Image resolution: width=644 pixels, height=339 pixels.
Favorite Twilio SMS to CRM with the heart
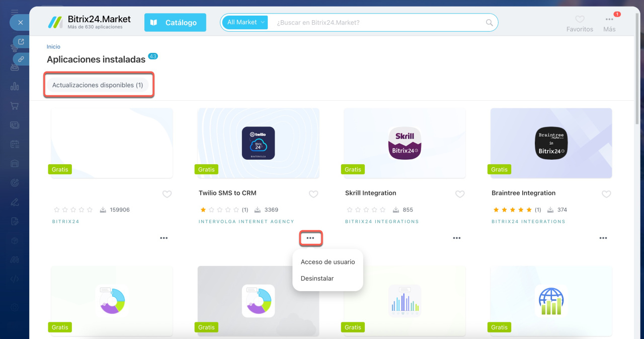(x=313, y=194)
